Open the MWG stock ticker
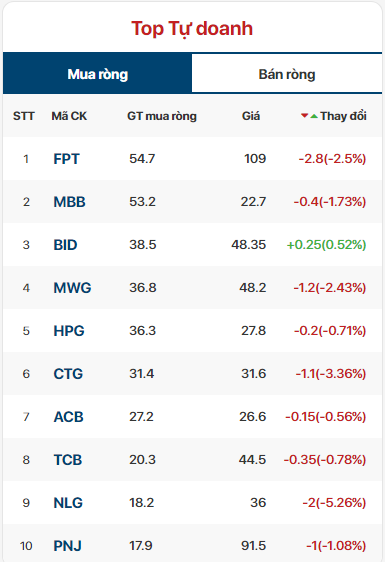 pos(72,288)
